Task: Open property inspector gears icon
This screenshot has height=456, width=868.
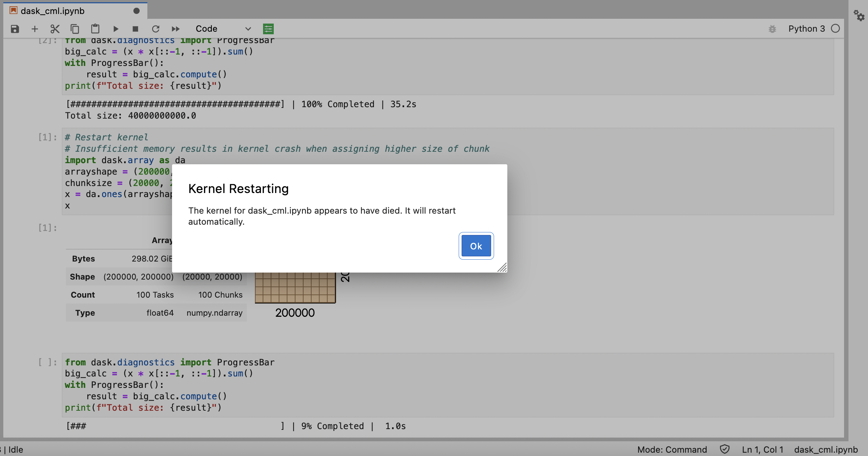Action: click(x=859, y=15)
